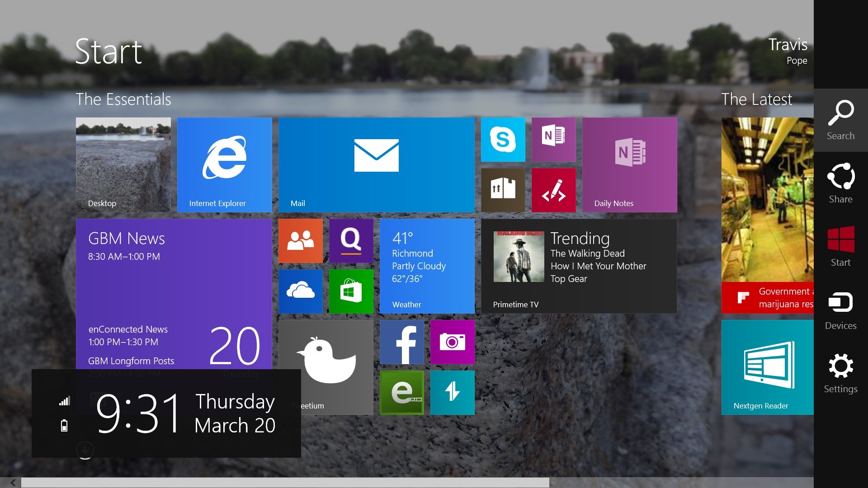Image resolution: width=868 pixels, height=488 pixels.
Task: Open the Facebook tile
Action: click(402, 342)
